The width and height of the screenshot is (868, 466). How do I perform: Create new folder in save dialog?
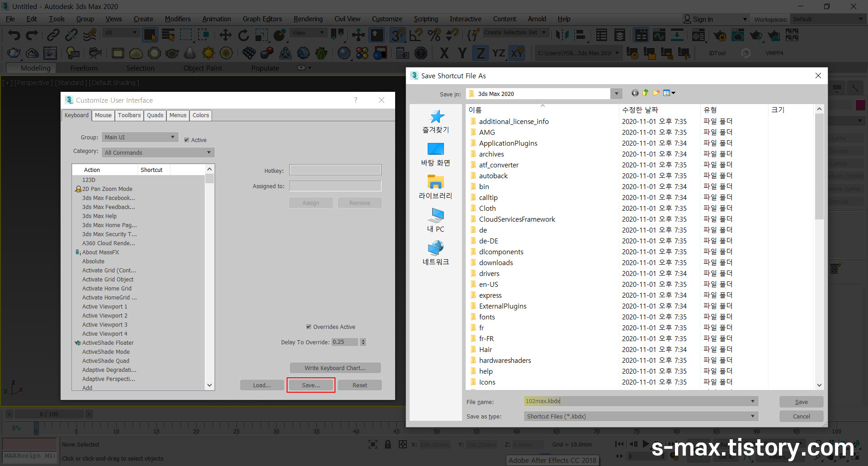point(656,93)
